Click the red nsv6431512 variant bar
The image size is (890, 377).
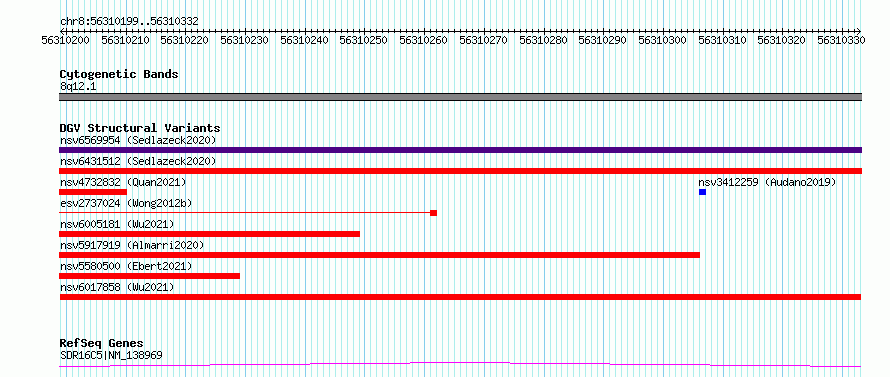point(460,171)
